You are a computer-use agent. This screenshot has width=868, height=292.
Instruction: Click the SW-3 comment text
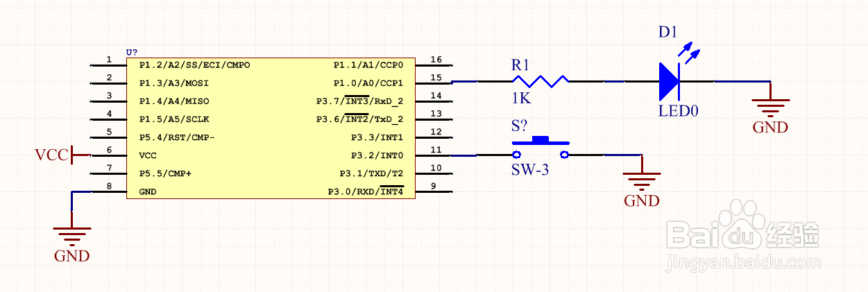pos(530,169)
